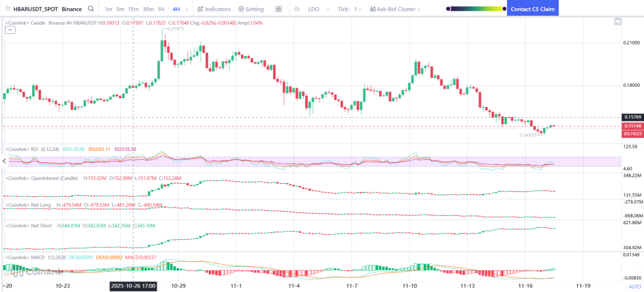Viewport: 644px width, 292px height.
Task: Open more timeframes dropdown arrow after 4H
Action: (187, 9)
